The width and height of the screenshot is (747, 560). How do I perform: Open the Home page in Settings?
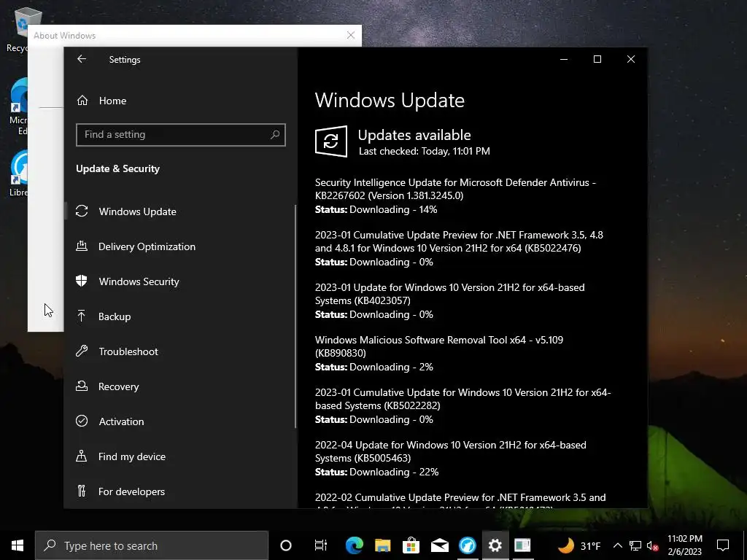coord(112,101)
